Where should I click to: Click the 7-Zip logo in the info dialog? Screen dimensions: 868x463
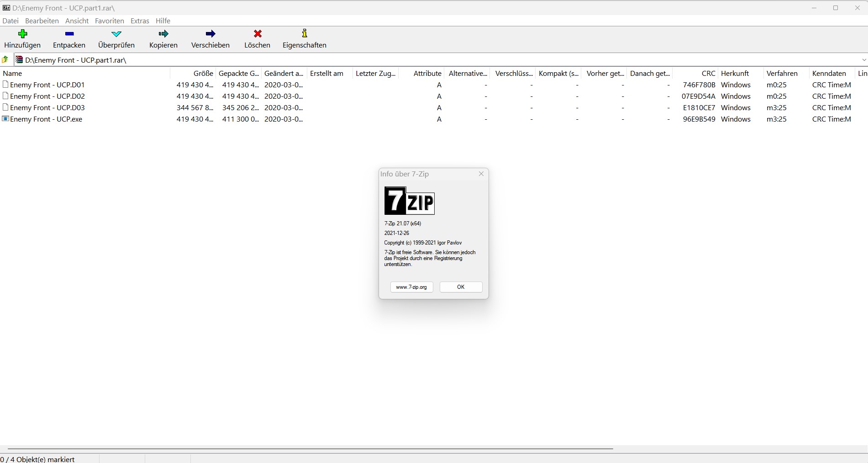pyautogui.click(x=409, y=201)
